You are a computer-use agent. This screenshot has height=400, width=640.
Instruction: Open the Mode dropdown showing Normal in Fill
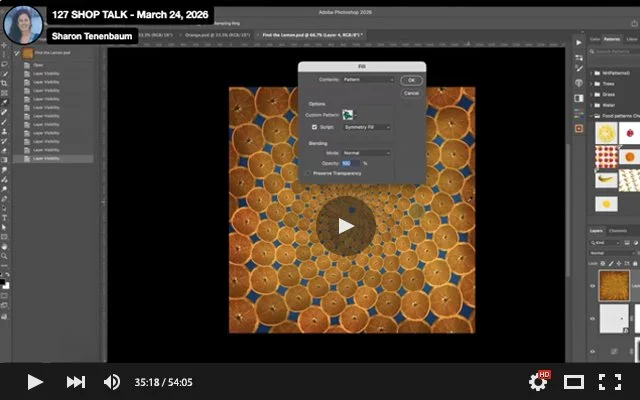pos(367,153)
